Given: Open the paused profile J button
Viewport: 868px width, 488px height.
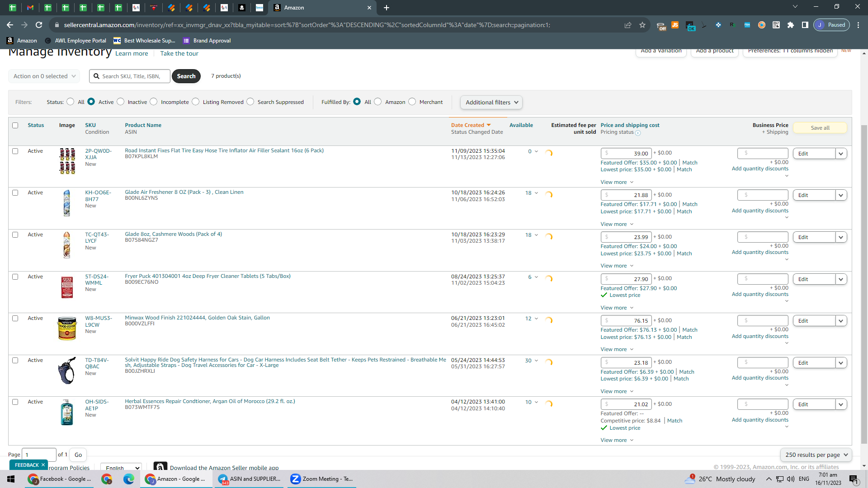Looking at the screenshot, I should point(832,25).
